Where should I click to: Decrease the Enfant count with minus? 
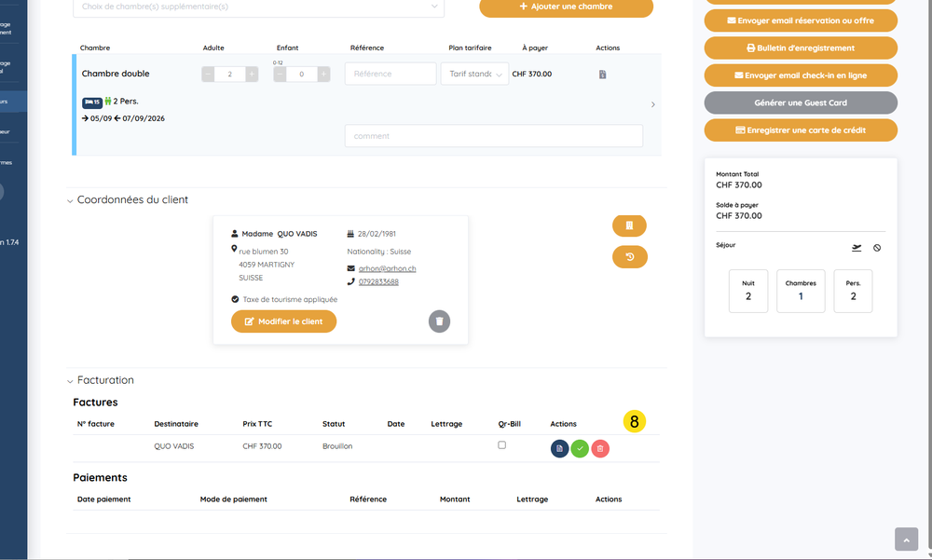[280, 75]
